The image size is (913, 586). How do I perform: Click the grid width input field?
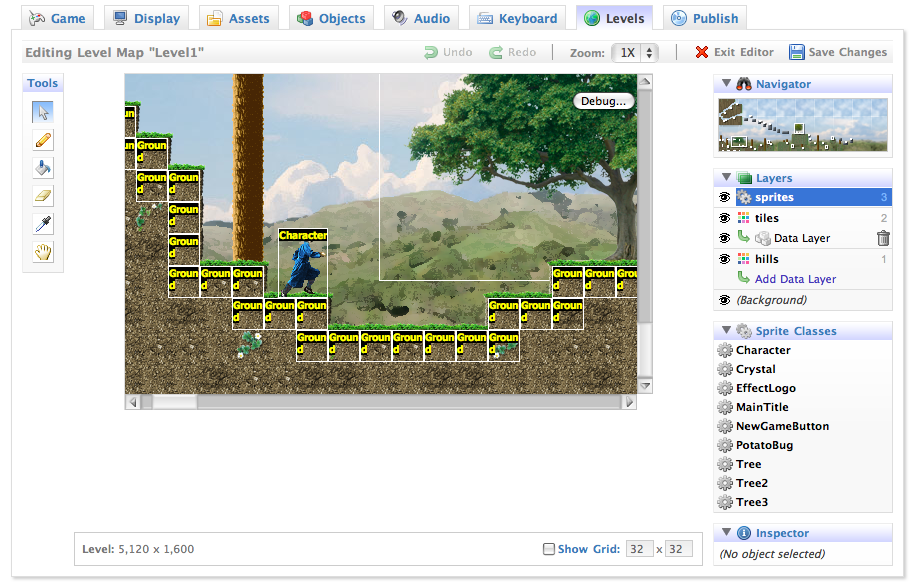638,549
